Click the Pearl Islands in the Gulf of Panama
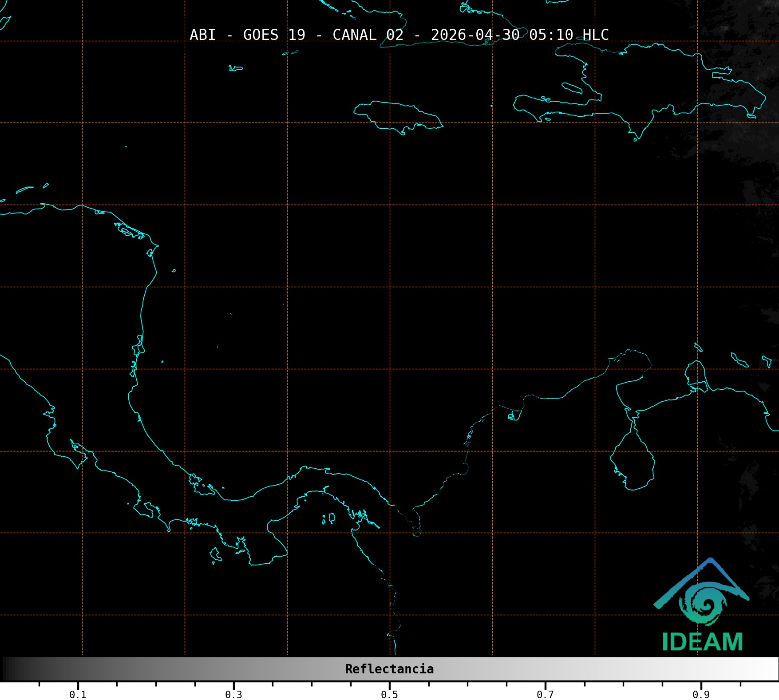The image size is (779, 700). (x=329, y=518)
